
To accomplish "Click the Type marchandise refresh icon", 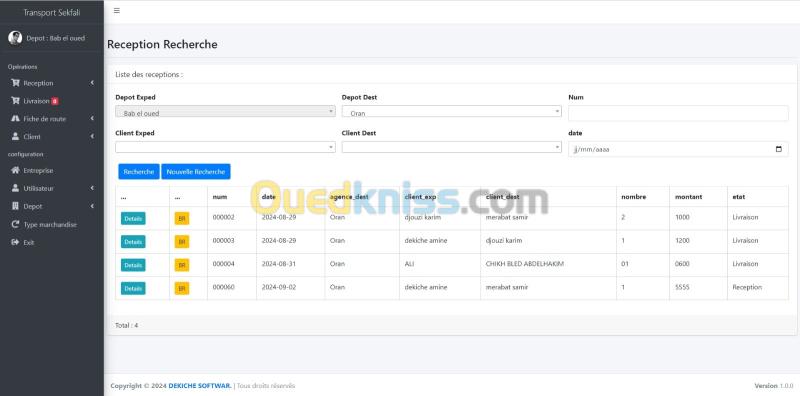I will pyautogui.click(x=15, y=224).
